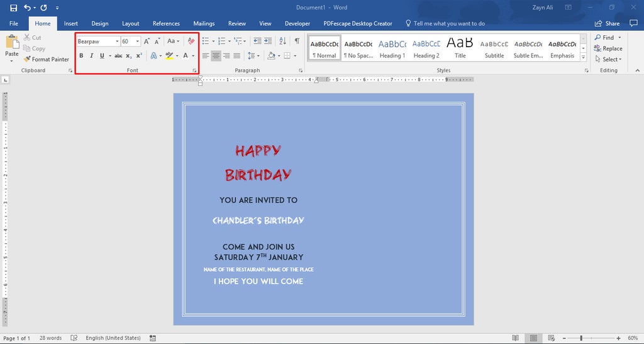Viewport: 644px width, 344px height.
Task: Justify paragraph text
Action: click(237, 56)
